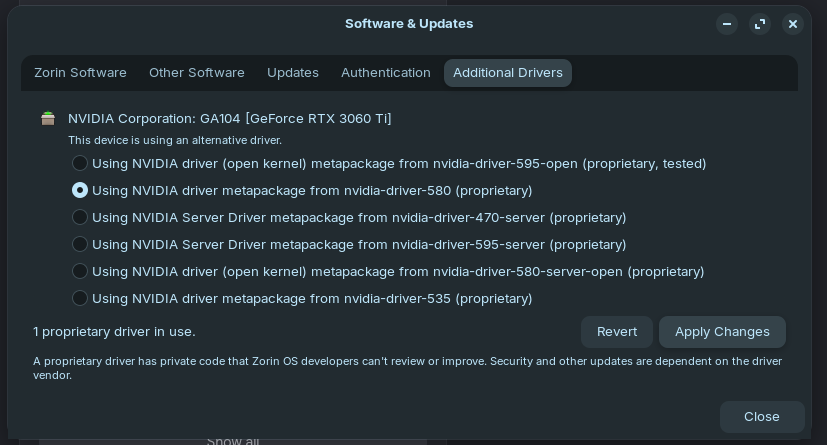Select the Additional Drivers tab
This screenshot has width=827, height=445.
pyautogui.click(x=508, y=73)
